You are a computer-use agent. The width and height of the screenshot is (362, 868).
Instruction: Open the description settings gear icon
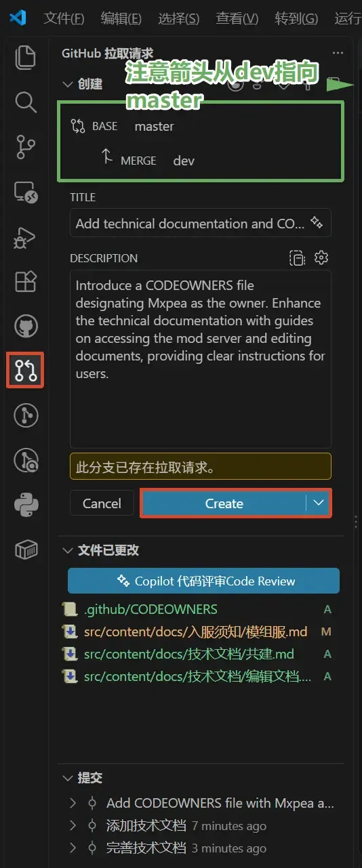(x=321, y=258)
